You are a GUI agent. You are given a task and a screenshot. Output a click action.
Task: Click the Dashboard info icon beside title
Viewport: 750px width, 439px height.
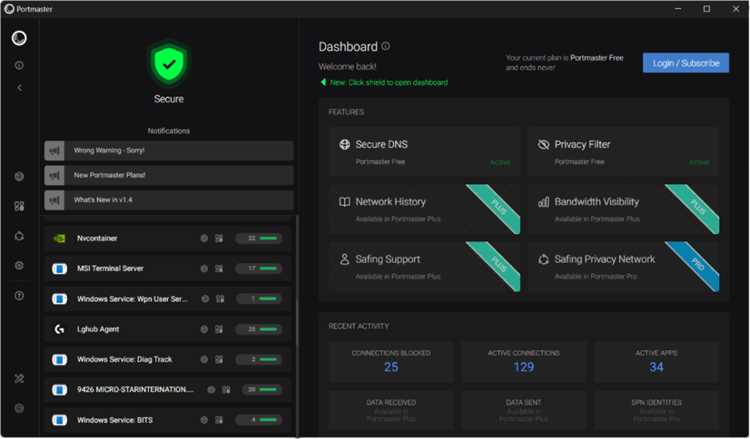click(x=386, y=46)
